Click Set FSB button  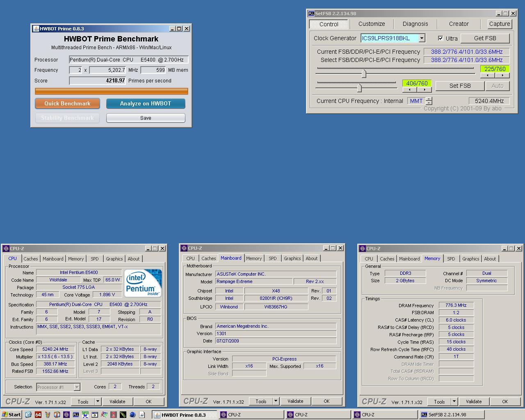pyautogui.click(x=460, y=86)
